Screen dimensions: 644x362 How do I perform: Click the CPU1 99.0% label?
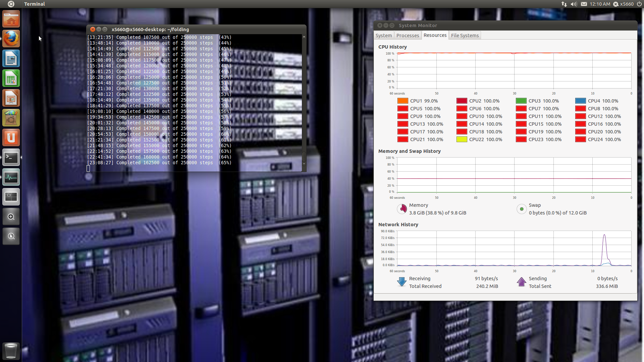(x=424, y=101)
